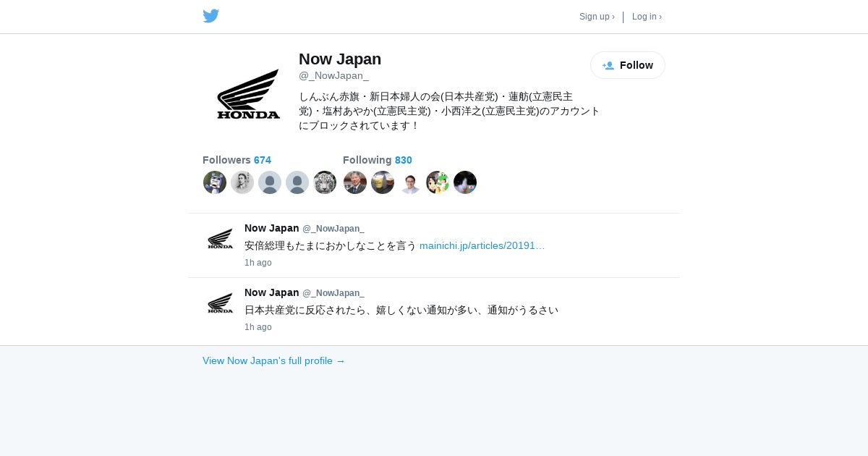Select the white tiger follower avatar
The height and width of the screenshot is (456, 868).
click(x=325, y=182)
